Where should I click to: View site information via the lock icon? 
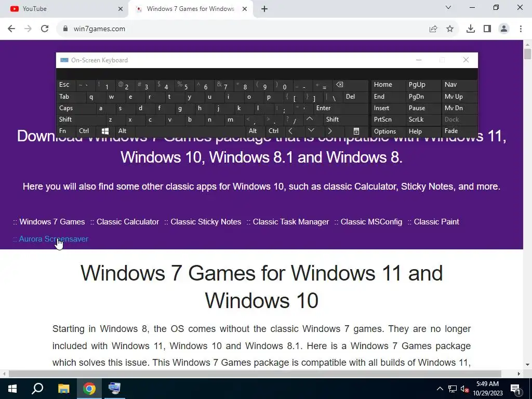click(x=65, y=29)
